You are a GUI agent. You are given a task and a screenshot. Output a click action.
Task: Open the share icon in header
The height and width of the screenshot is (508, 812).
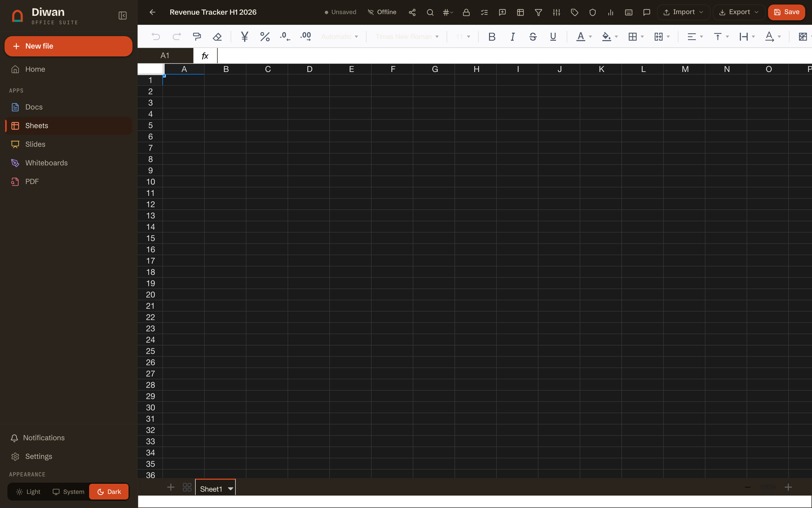click(412, 12)
